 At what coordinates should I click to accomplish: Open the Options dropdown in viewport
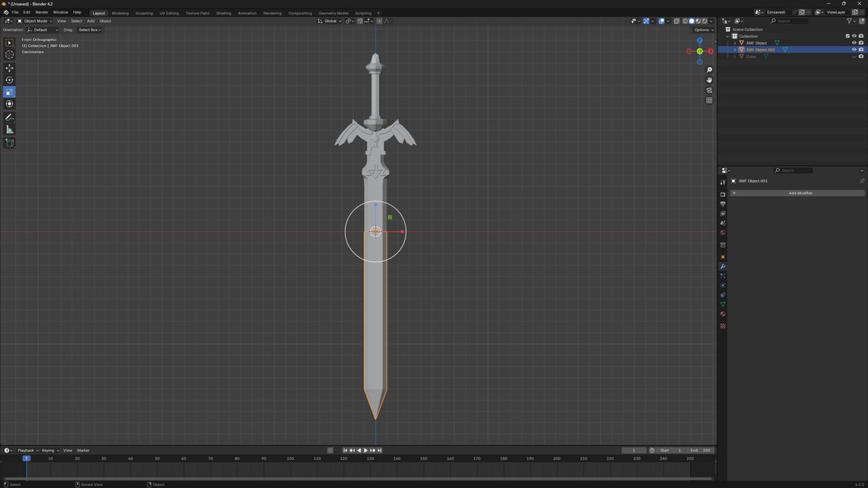click(x=703, y=30)
